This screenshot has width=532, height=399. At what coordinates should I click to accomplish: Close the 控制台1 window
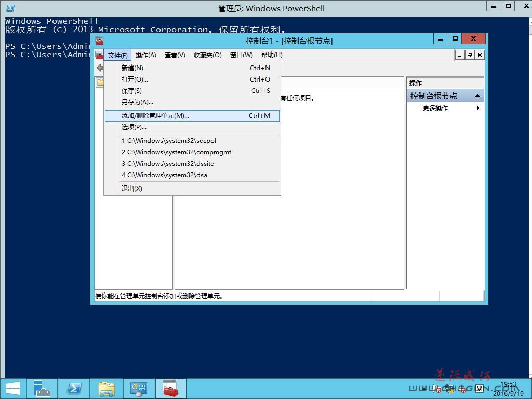[x=474, y=38]
